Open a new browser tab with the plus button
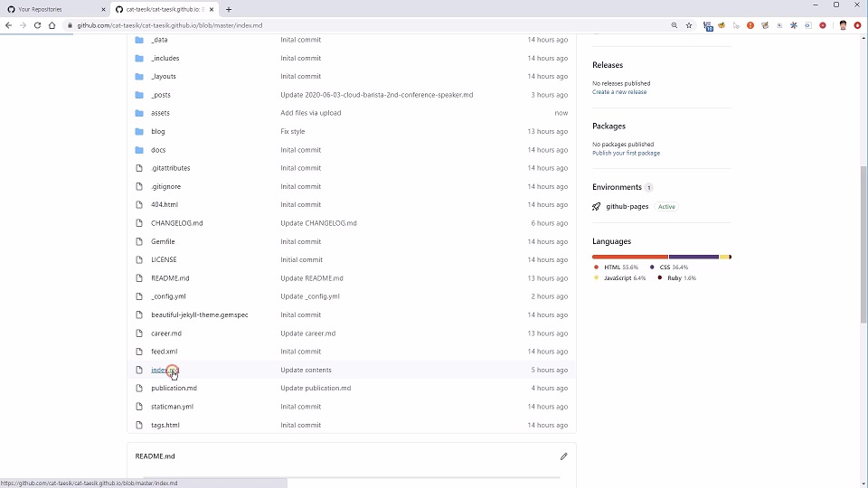The width and height of the screenshot is (868, 488). coord(229,9)
